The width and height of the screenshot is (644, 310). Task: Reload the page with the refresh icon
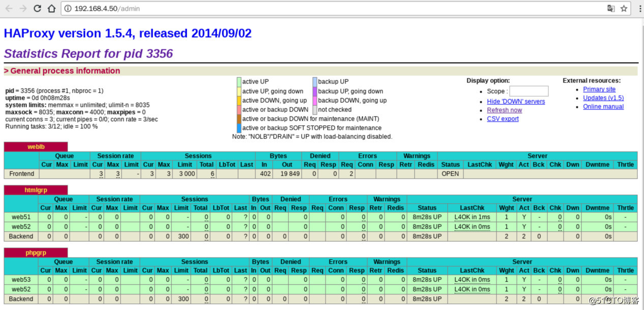point(38,9)
